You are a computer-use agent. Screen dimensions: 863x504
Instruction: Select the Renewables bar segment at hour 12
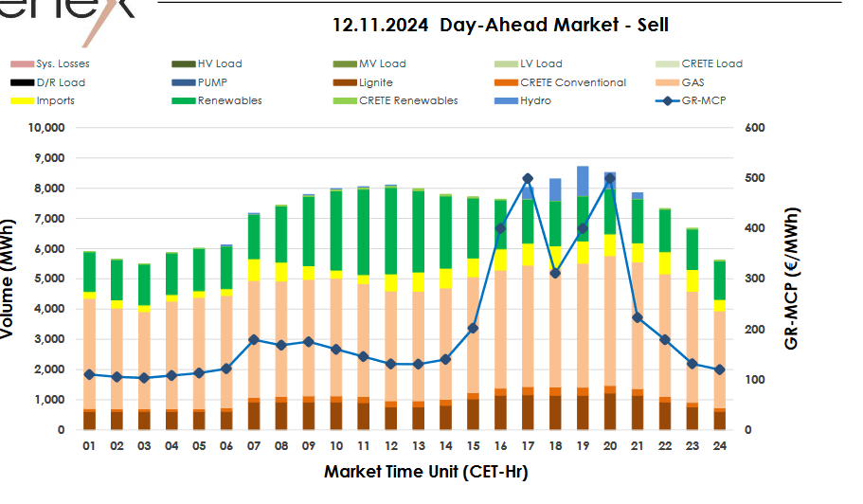[x=390, y=230]
